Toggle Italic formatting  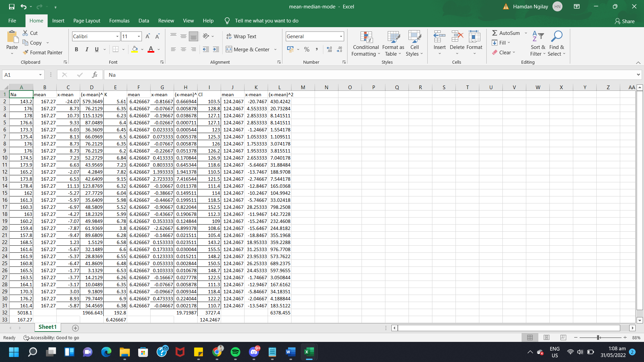pos(87,49)
